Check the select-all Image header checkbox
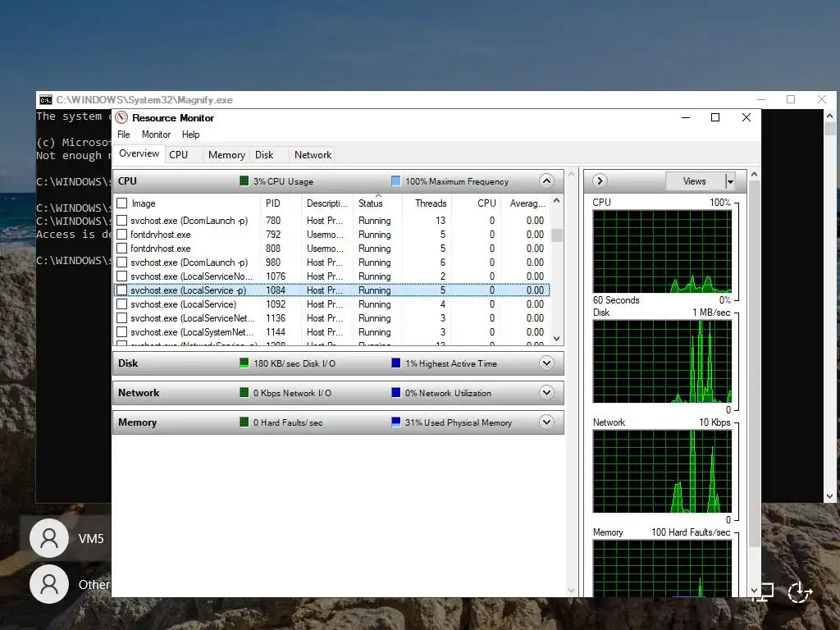 pyautogui.click(x=121, y=203)
